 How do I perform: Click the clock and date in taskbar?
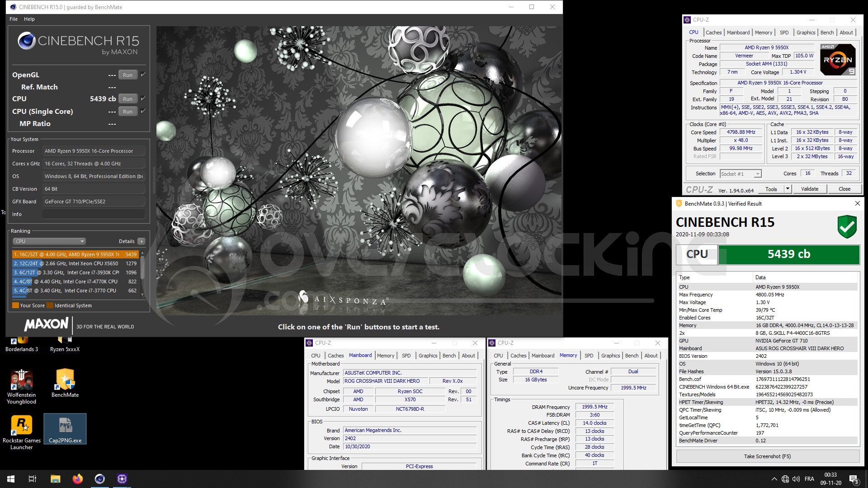pyautogui.click(x=830, y=479)
